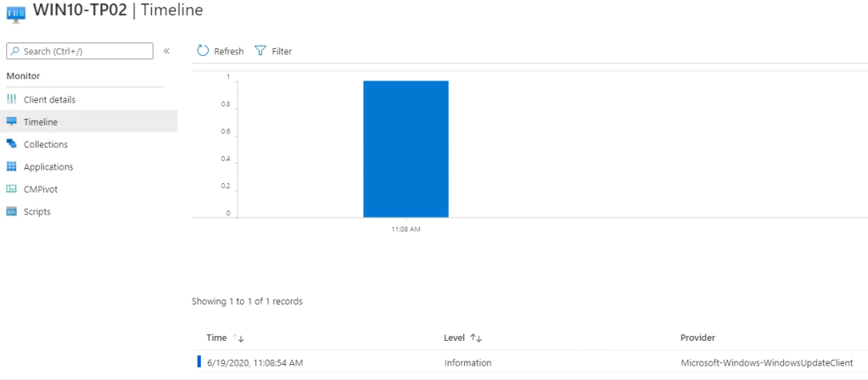868x380 pixels.
Task: Click the Client details sidebar icon
Action: tap(12, 99)
